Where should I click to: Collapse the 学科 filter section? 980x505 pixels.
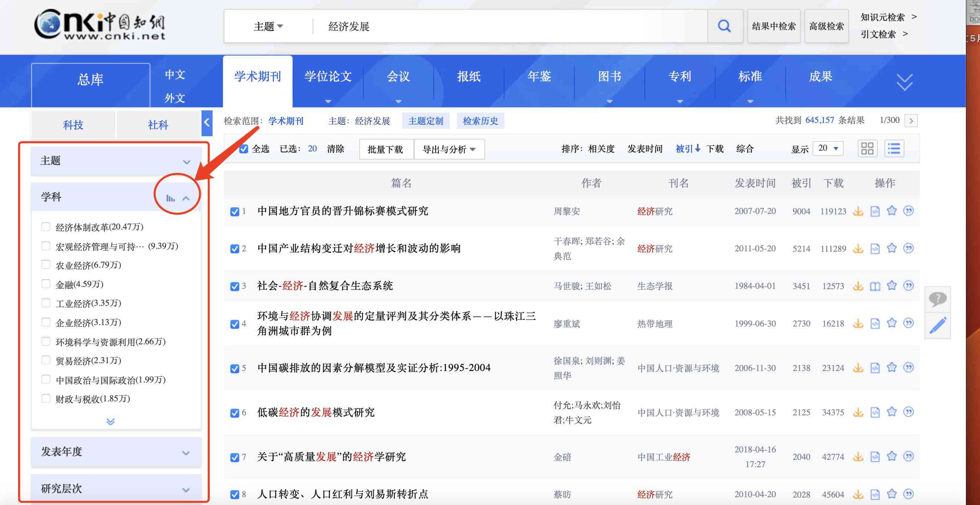[x=186, y=198]
